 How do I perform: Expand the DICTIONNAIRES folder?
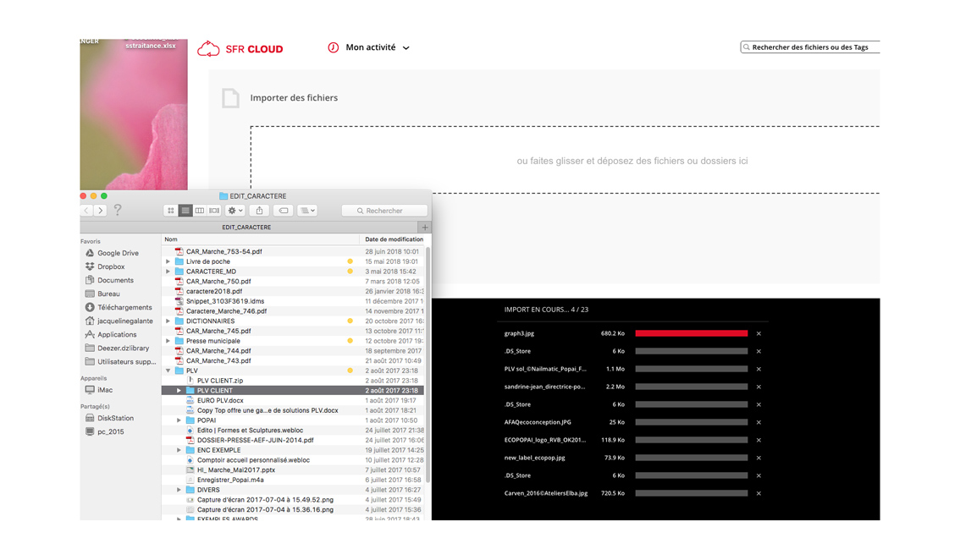click(x=168, y=321)
